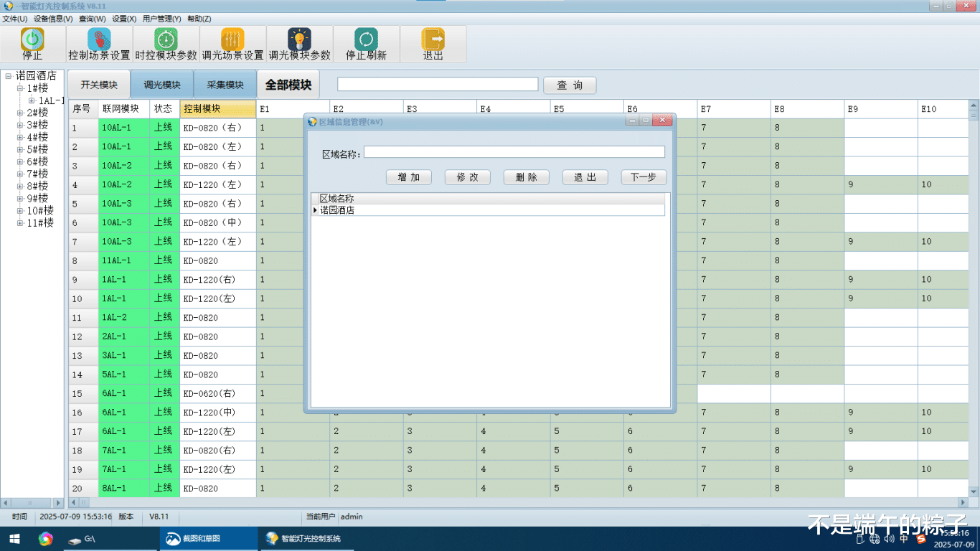This screenshot has height=551, width=980.
Task: Expand the 7#楼 tree node
Action: coord(20,174)
